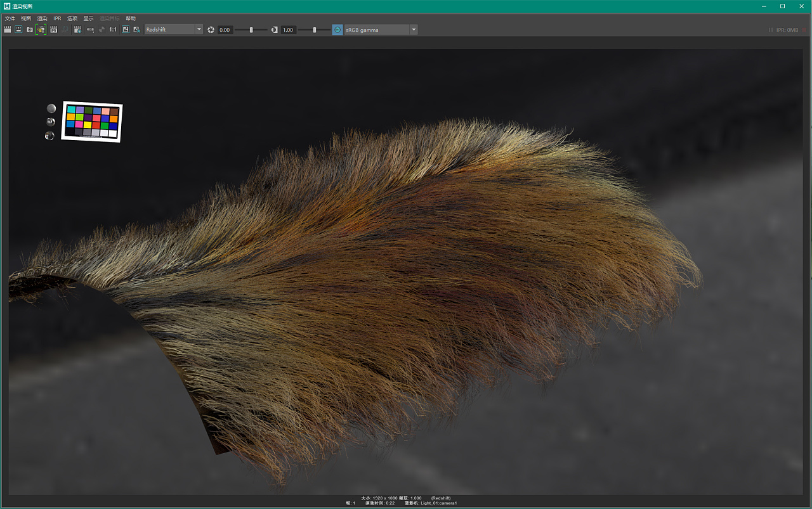Set view to 1:1 real size

pyautogui.click(x=113, y=30)
